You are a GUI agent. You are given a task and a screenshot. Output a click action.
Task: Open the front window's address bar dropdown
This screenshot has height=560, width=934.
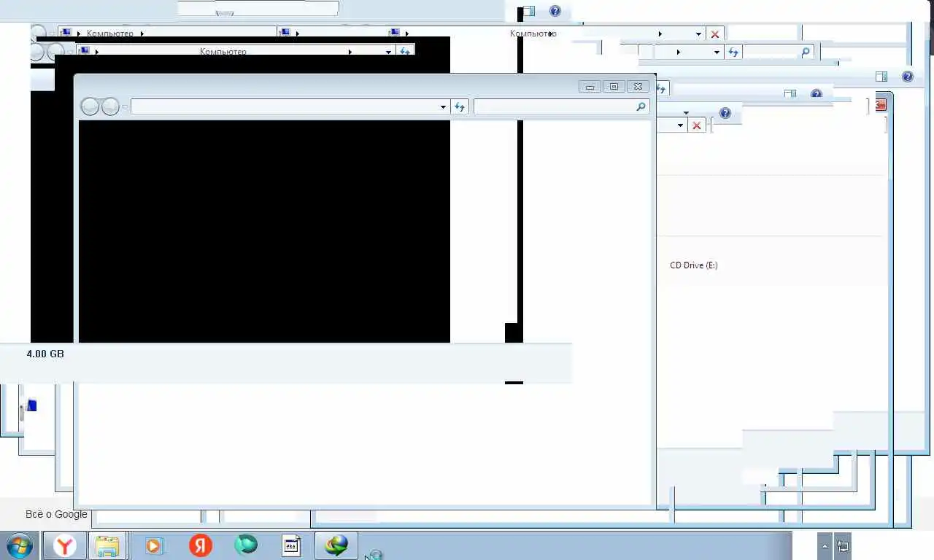[x=443, y=107]
